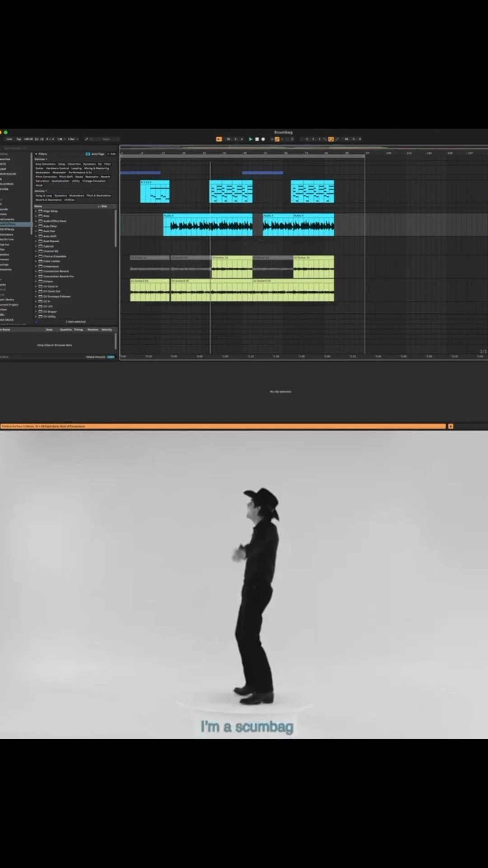This screenshot has height=868, width=488.
Task: Click the tempo field showing 100.00
Action: point(28,139)
